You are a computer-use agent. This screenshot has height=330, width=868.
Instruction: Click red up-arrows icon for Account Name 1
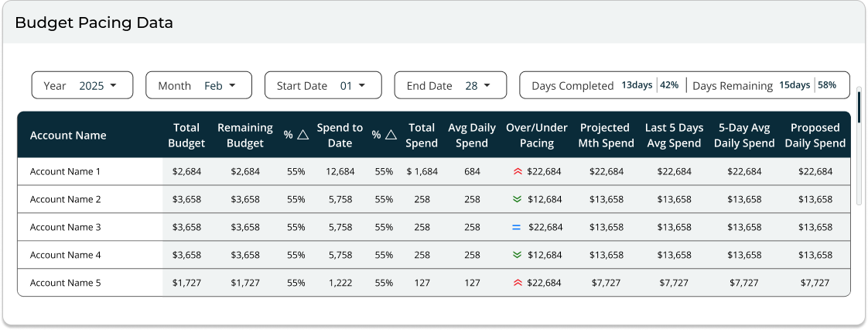click(518, 171)
